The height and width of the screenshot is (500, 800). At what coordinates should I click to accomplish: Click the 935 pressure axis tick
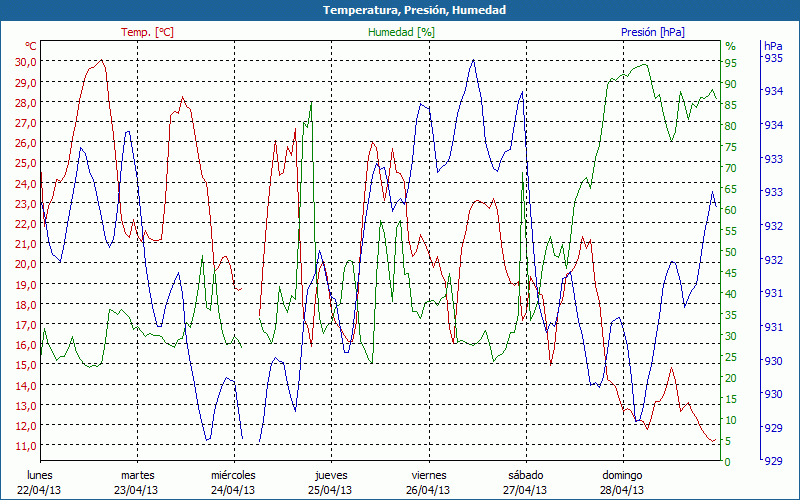[x=773, y=58]
